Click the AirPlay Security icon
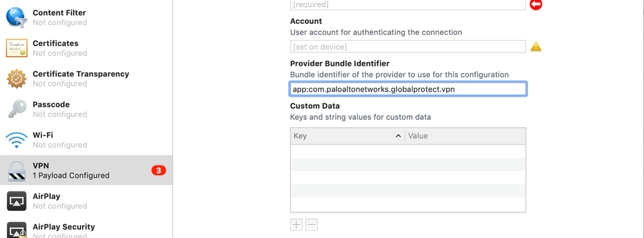Viewport: 644px width, 238px height. (x=17, y=230)
